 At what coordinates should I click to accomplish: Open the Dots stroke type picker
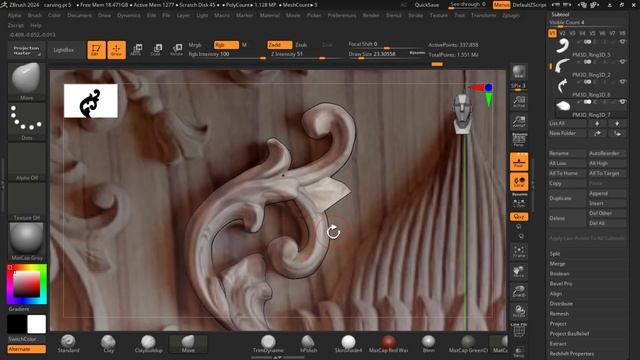click(x=27, y=121)
